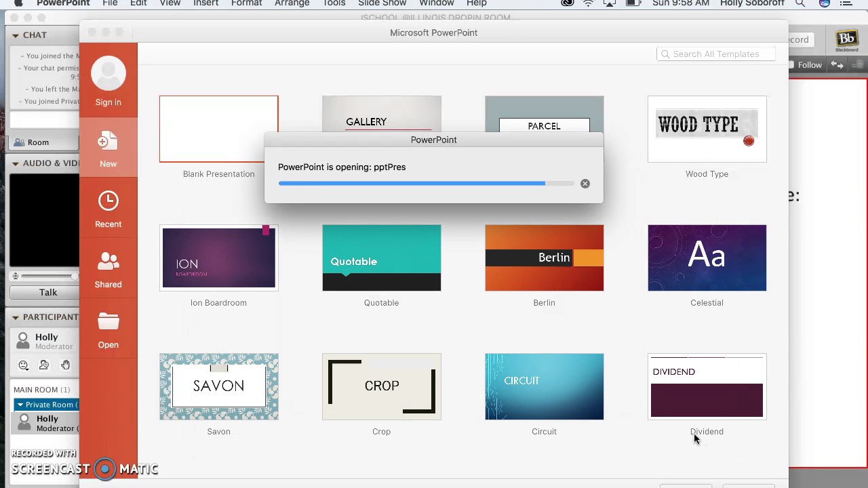This screenshot has height=488, width=868.
Task: Click the Wi-Fi status icon
Action: (589, 3)
